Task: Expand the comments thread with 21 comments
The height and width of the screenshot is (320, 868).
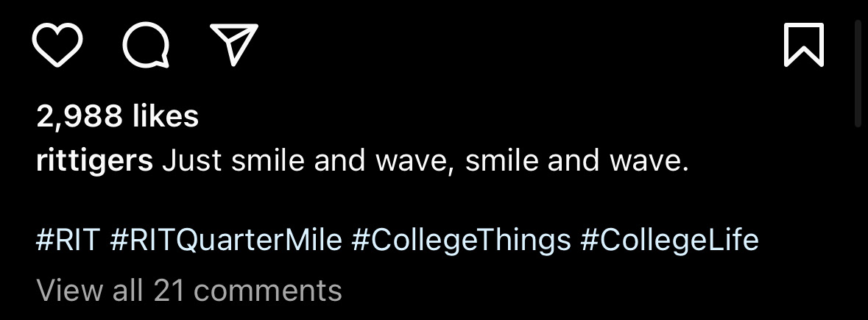Action: 189,291
